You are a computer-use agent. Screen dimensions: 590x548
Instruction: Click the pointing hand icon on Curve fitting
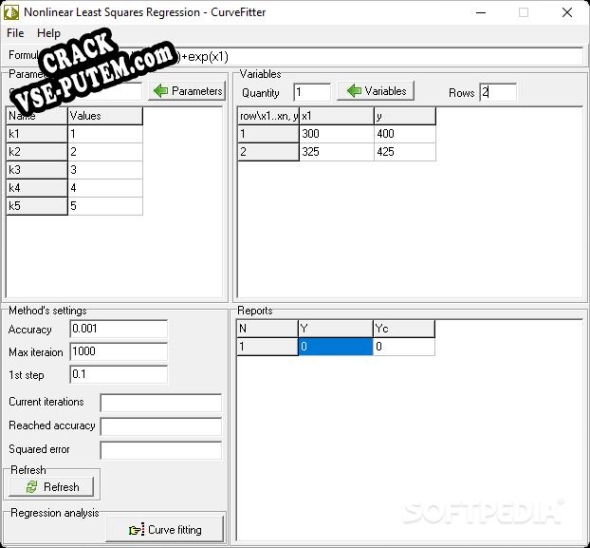click(136, 530)
